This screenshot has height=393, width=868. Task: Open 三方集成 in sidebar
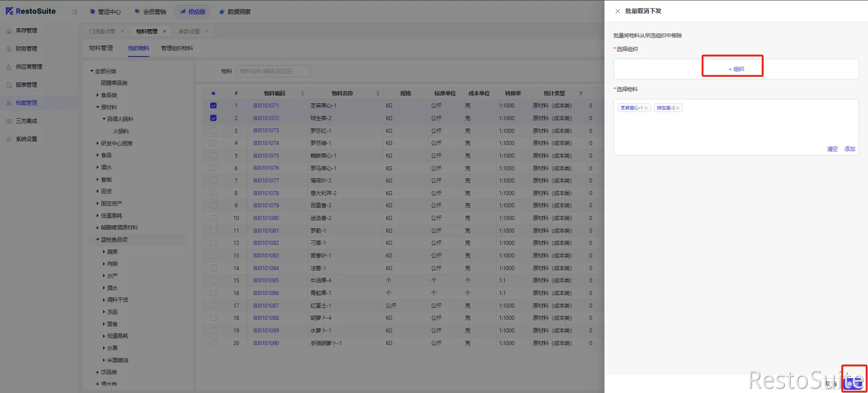click(x=26, y=121)
